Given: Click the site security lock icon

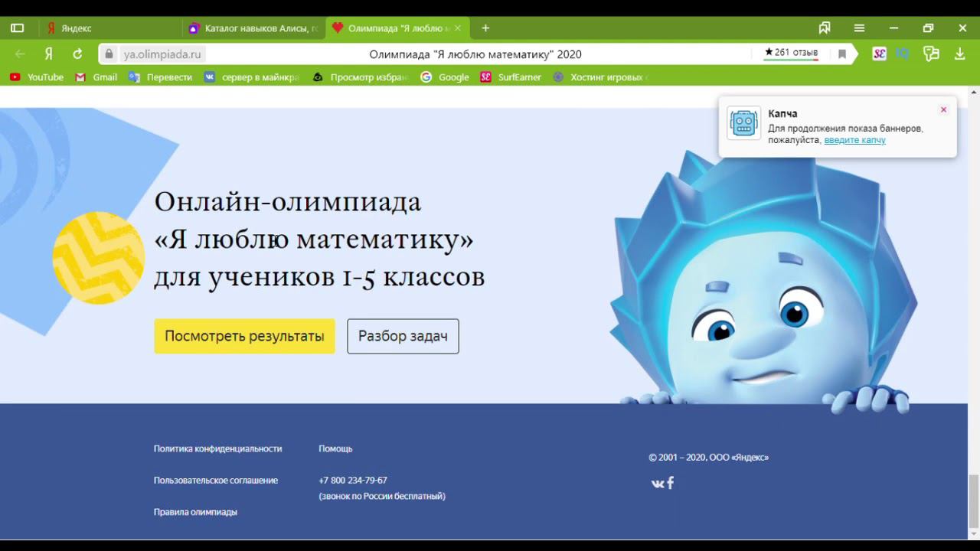Looking at the screenshot, I should [x=109, y=54].
